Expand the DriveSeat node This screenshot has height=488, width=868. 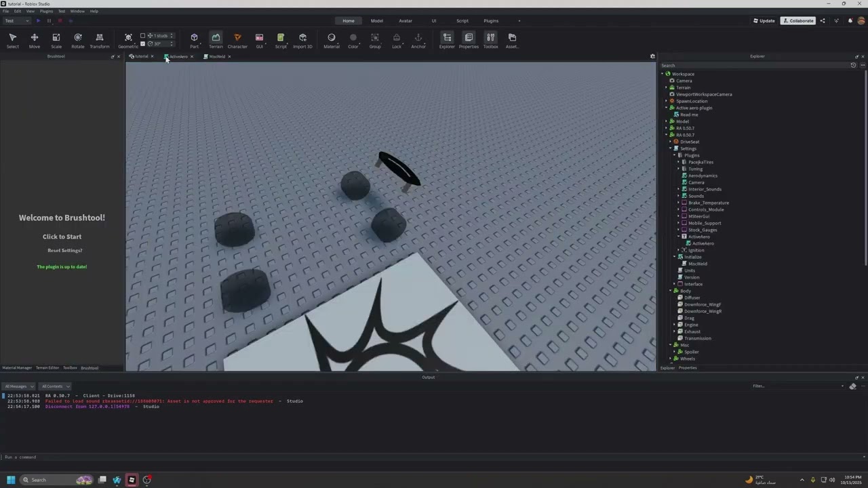pyautogui.click(x=671, y=142)
